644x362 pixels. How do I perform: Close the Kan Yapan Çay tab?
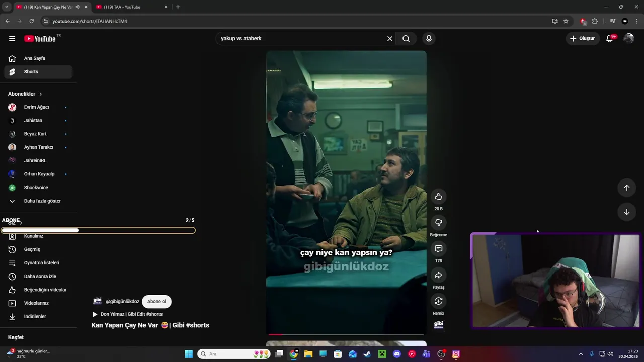[x=86, y=7]
